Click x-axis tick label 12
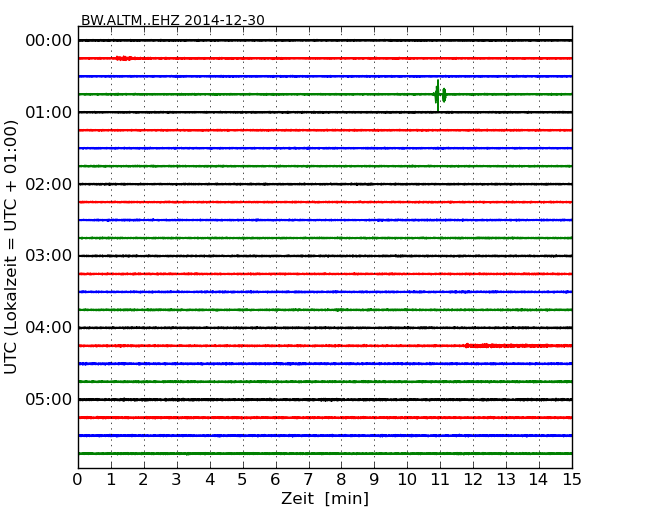Viewport: 650px width, 520px height. (x=473, y=479)
